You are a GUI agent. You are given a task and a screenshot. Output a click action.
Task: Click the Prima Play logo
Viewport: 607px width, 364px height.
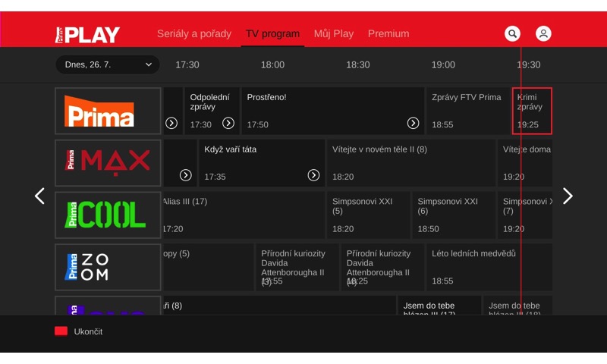pos(87,35)
